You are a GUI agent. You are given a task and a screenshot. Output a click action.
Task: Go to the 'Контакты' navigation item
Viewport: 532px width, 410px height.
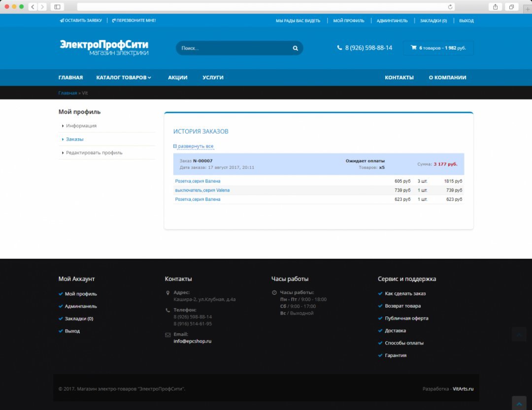click(x=399, y=77)
